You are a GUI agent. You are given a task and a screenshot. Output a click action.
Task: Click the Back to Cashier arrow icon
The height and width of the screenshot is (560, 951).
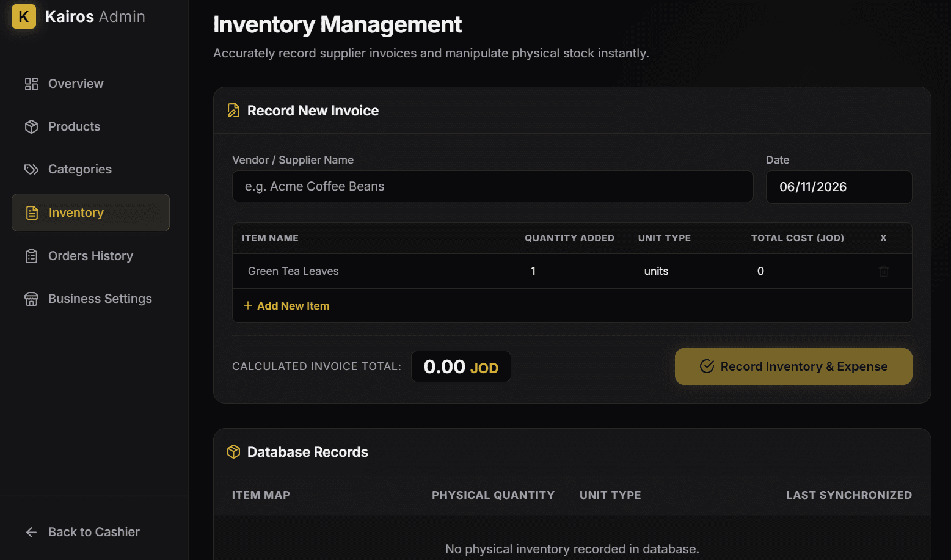(x=31, y=532)
